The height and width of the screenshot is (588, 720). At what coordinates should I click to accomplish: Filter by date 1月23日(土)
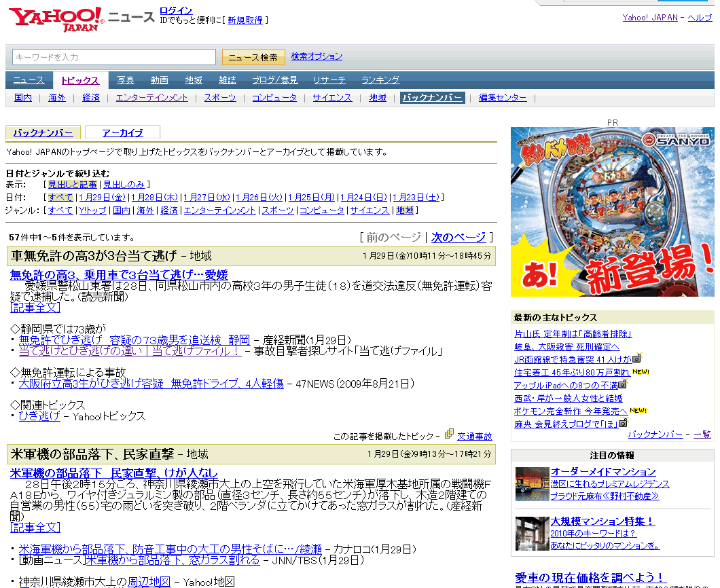416,198
